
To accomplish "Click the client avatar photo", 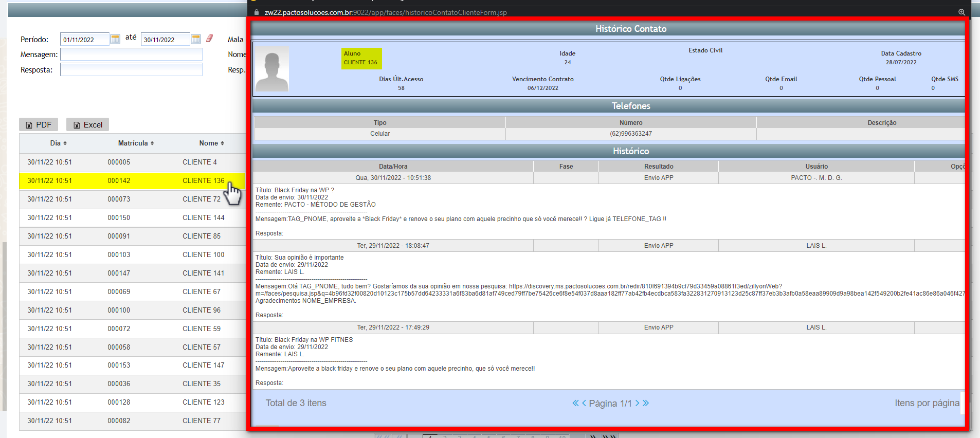I will [272, 69].
